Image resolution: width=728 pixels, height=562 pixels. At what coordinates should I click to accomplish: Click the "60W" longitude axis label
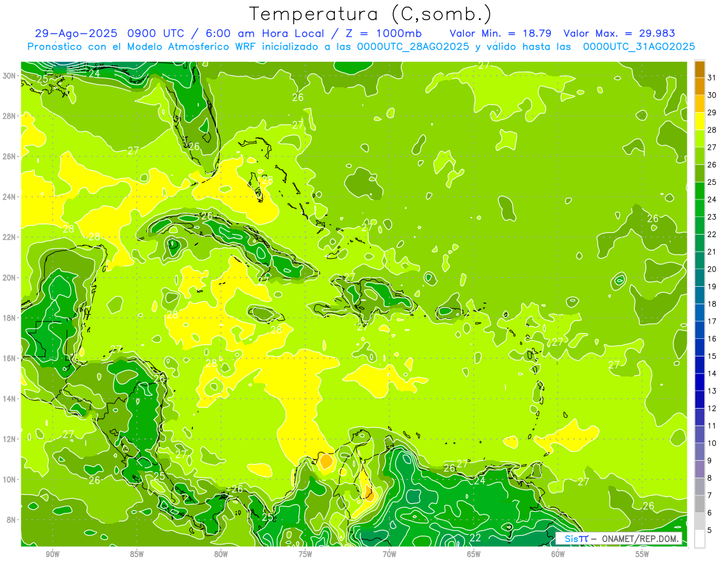click(x=558, y=554)
